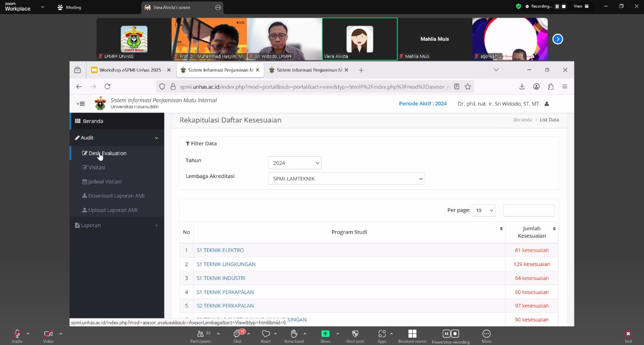Select Visitasi in the sidebar

click(x=97, y=167)
